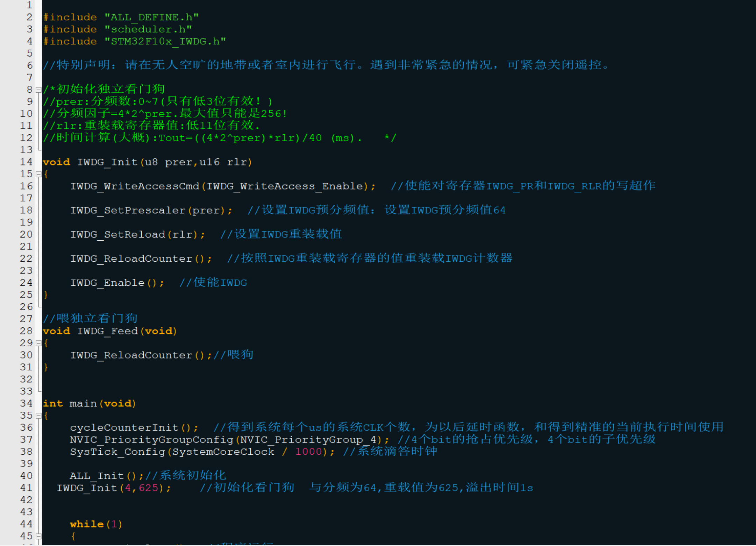Click the IWDG_SetPrescaler(prer) call
The width and height of the screenshot is (756, 546).
click(x=128, y=210)
